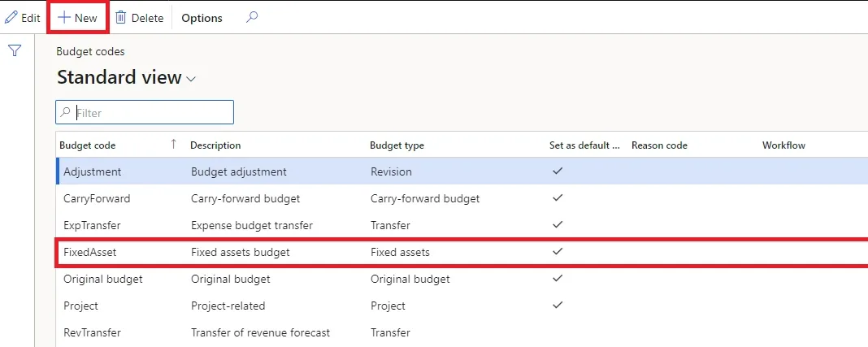This screenshot has width=868, height=347.
Task: Click the magnifier search icon in action bar
Action: (x=252, y=18)
